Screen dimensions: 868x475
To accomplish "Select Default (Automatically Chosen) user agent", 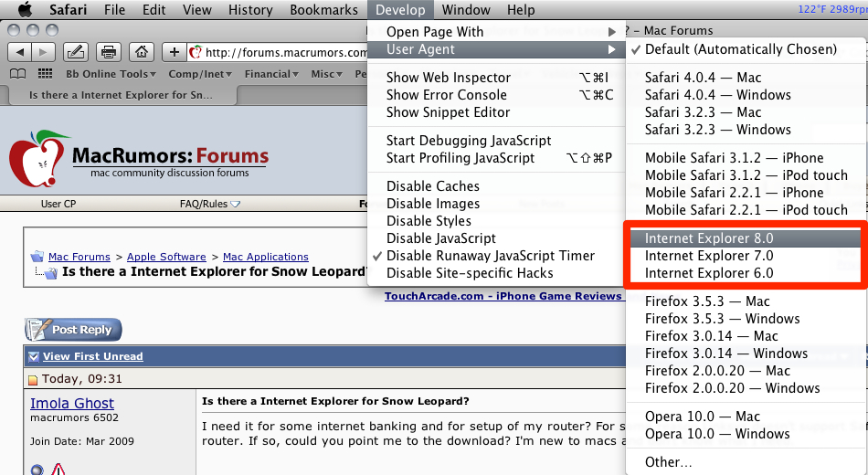I will pyautogui.click(x=746, y=49).
